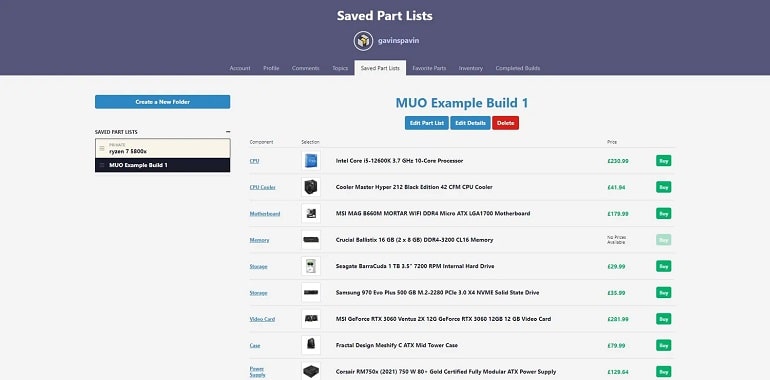Click the Edit Part List button
This screenshot has width=770, height=380.
pyautogui.click(x=427, y=123)
